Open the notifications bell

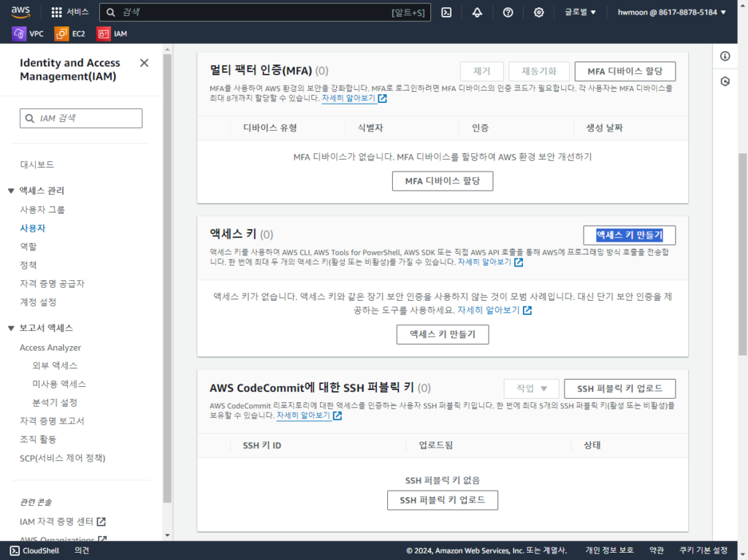[x=477, y=12]
